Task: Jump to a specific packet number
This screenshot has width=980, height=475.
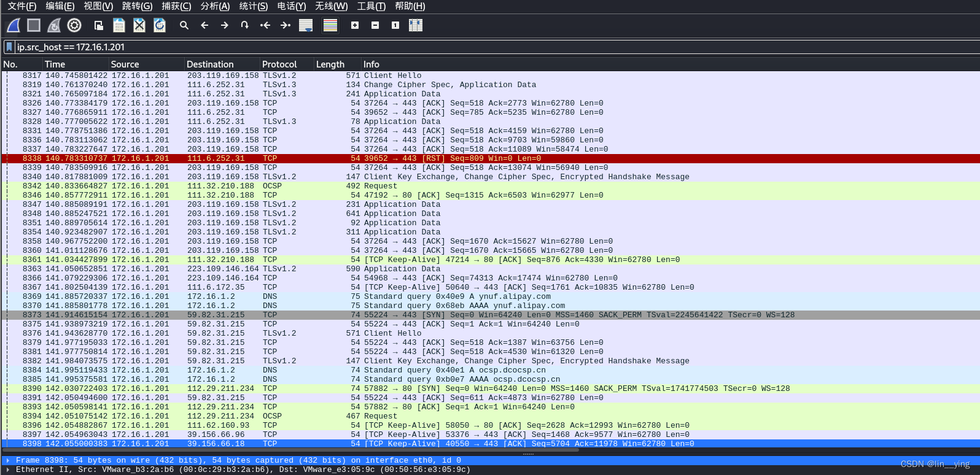Action: point(244,25)
